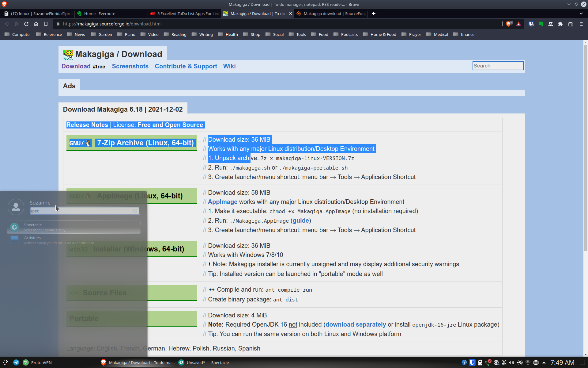Launch Spectacle from the launcher results

pos(74,227)
